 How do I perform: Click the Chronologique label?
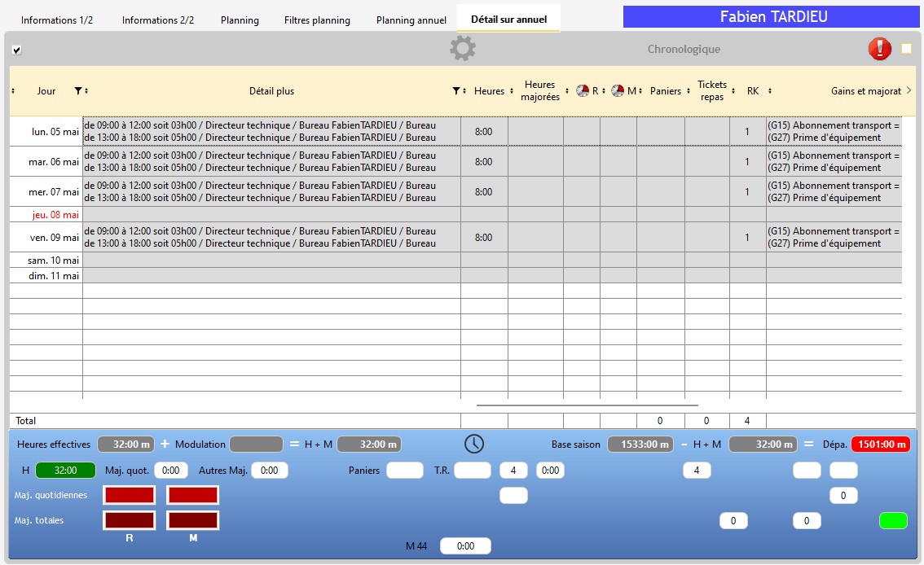pyautogui.click(x=684, y=50)
